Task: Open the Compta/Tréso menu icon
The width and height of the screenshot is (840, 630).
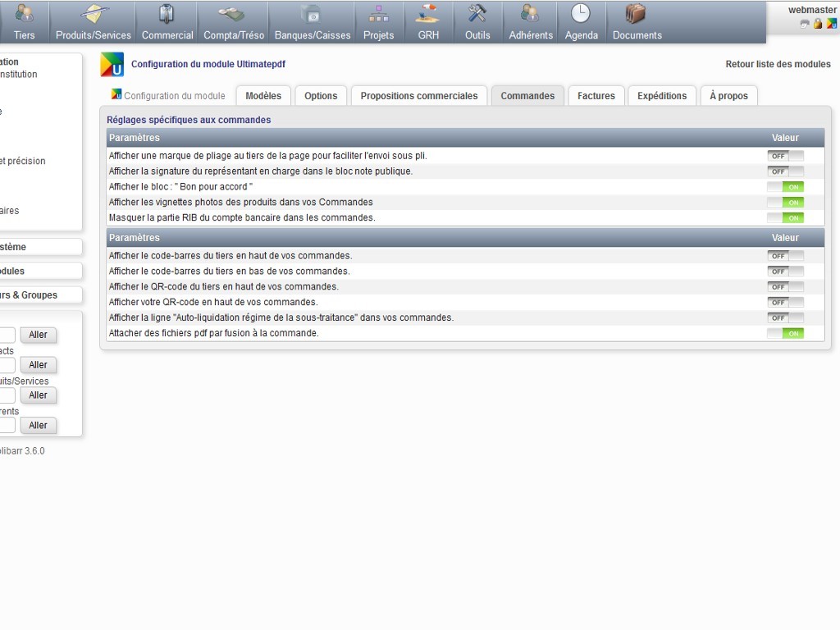Action: pyautogui.click(x=233, y=14)
